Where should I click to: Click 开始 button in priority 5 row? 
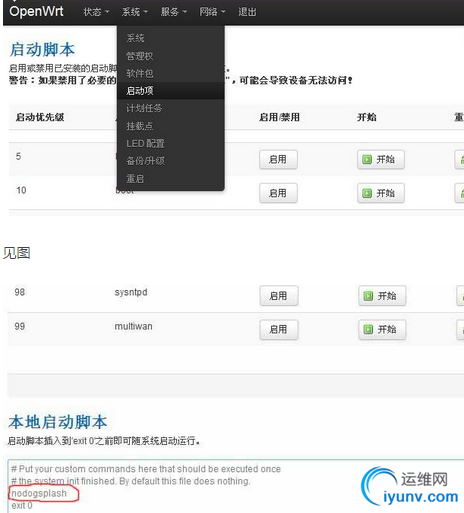pos(381,159)
